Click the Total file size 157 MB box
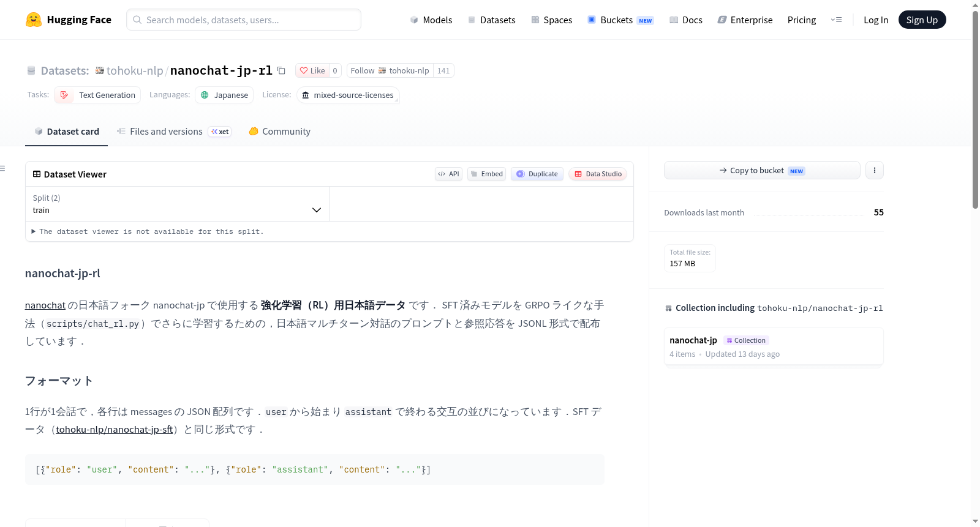 coord(690,258)
